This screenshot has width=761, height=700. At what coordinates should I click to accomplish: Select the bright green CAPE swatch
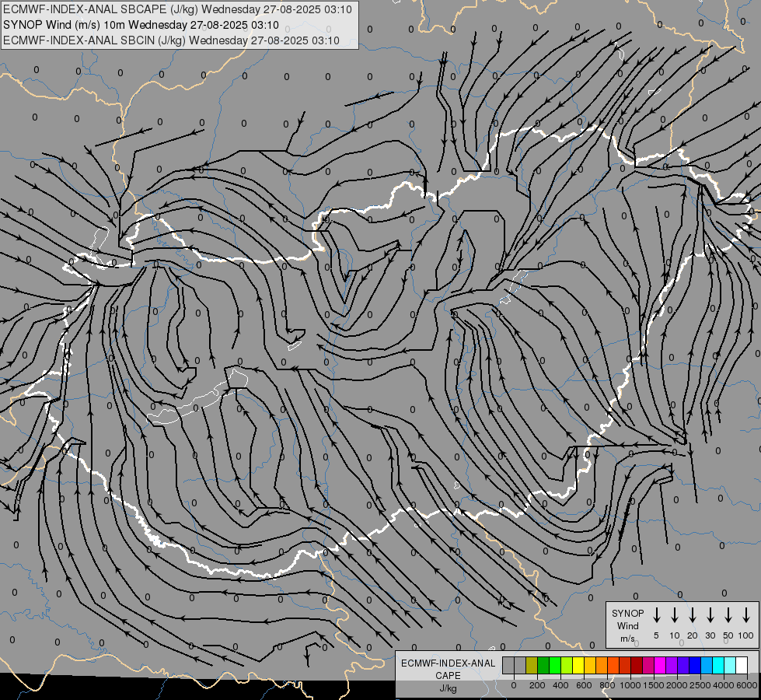[x=555, y=665]
